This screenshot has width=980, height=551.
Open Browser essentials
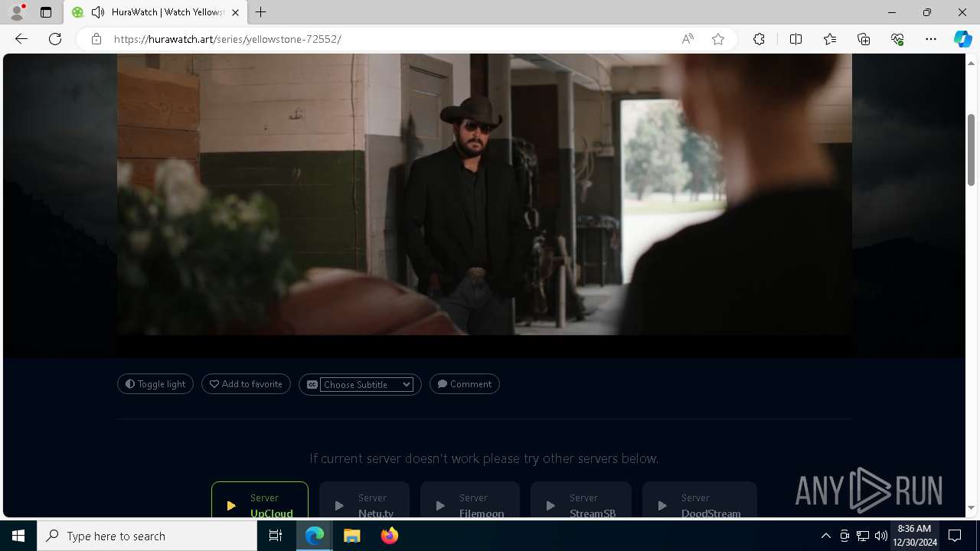(897, 39)
